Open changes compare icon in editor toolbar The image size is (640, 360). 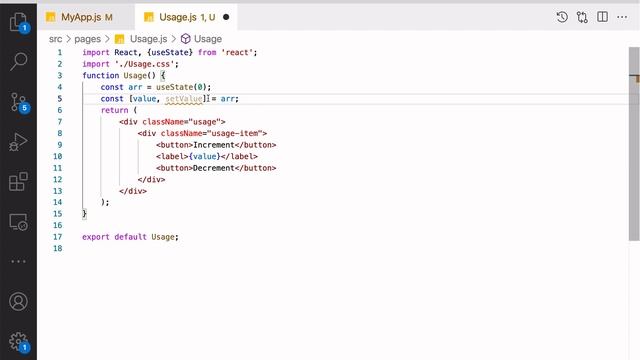click(582, 17)
